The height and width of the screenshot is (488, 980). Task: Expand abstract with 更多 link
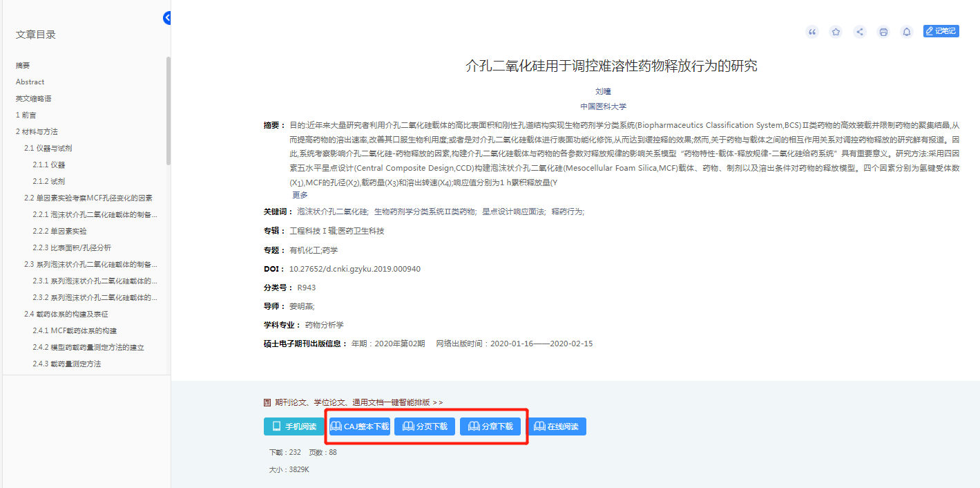[300, 195]
